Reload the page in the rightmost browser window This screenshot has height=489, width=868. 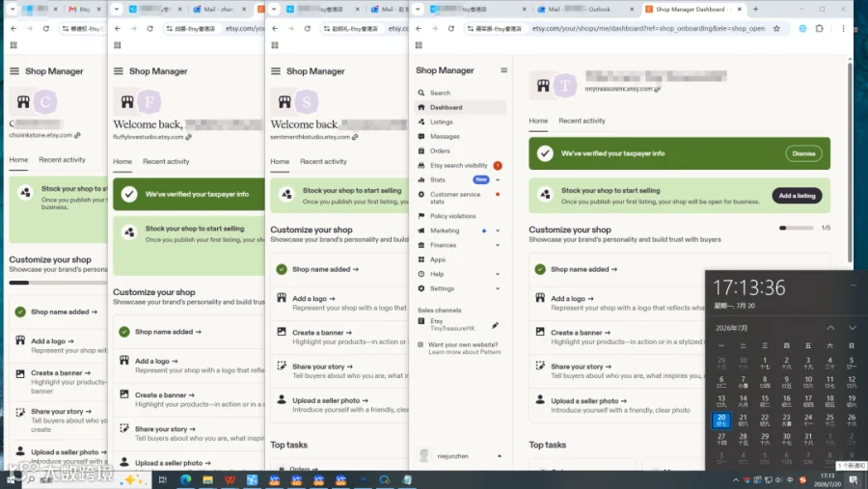(x=451, y=28)
